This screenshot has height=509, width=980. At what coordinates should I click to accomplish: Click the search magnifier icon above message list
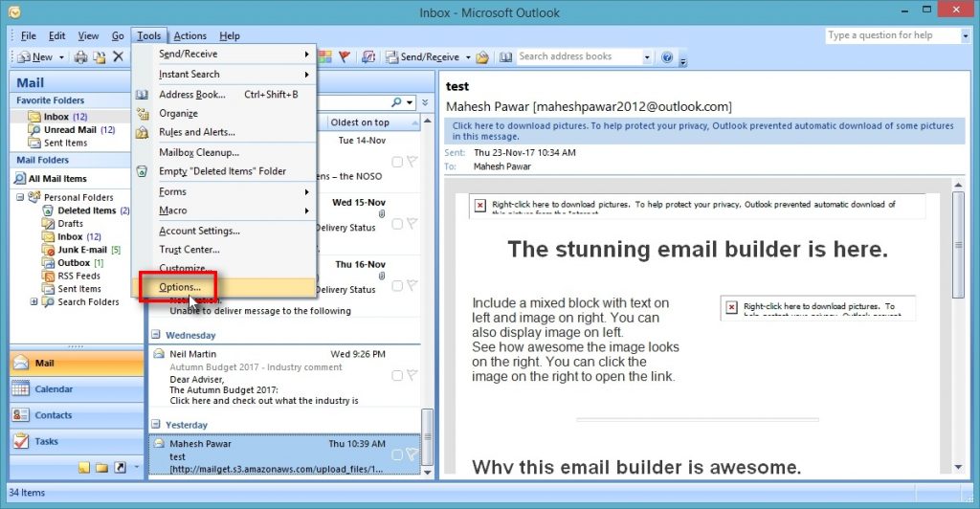click(396, 102)
